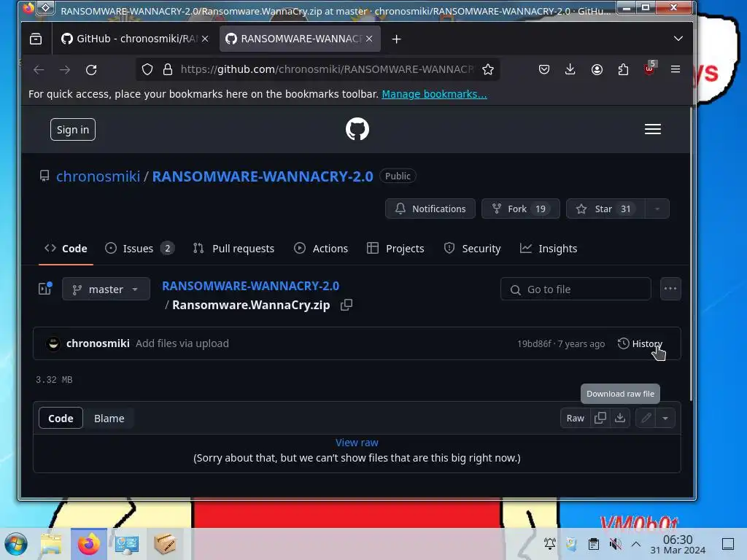Switch to Code view toggle
This screenshot has height=560, width=747.
61,418
